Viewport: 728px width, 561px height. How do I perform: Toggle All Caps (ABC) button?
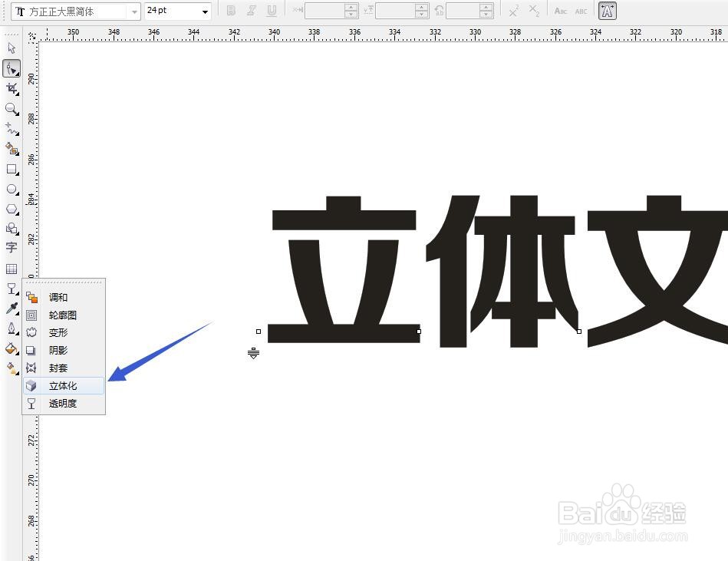pos(581,11)
